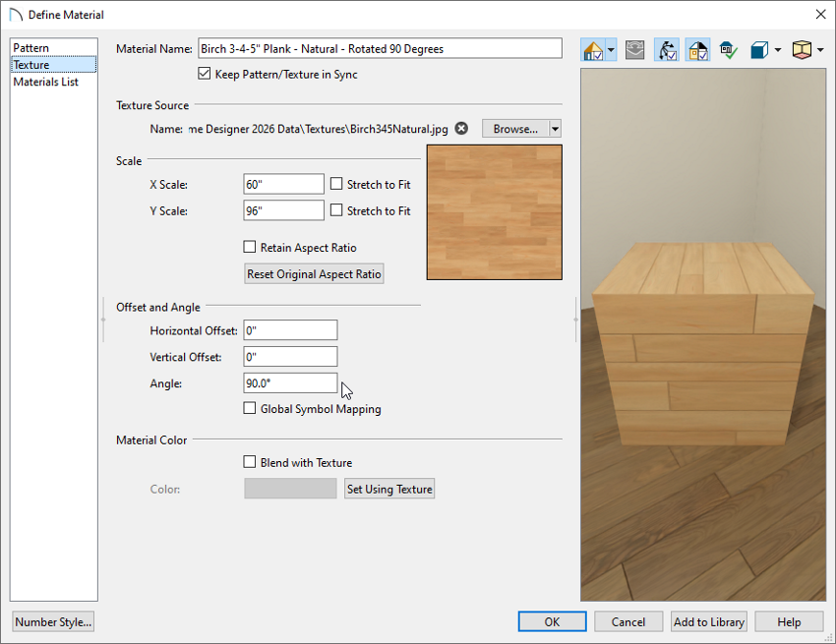Uncheck Keep Pattern/Texture in Sync
836x644 pixels.
(205, 73)
